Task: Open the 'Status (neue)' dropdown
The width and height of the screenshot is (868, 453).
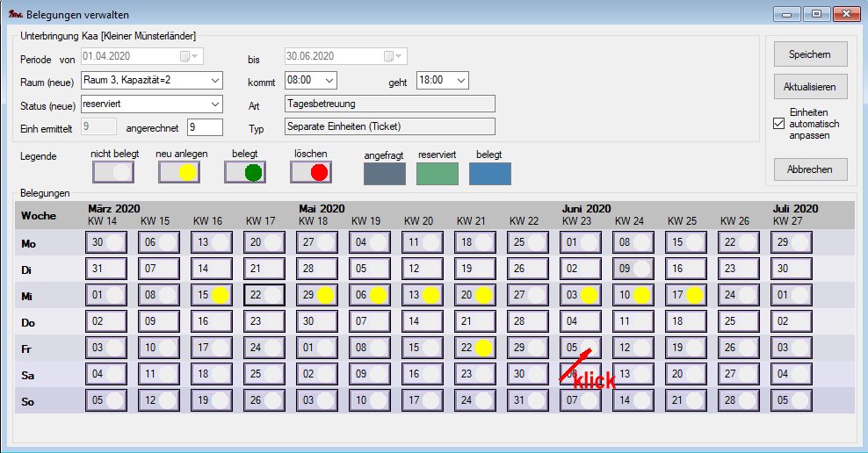Action: pos(215,104)
